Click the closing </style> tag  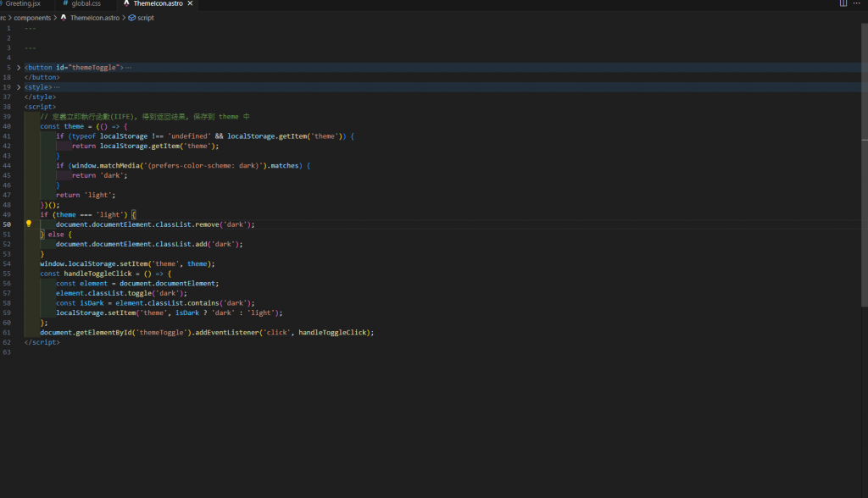[x=40, y=97]
